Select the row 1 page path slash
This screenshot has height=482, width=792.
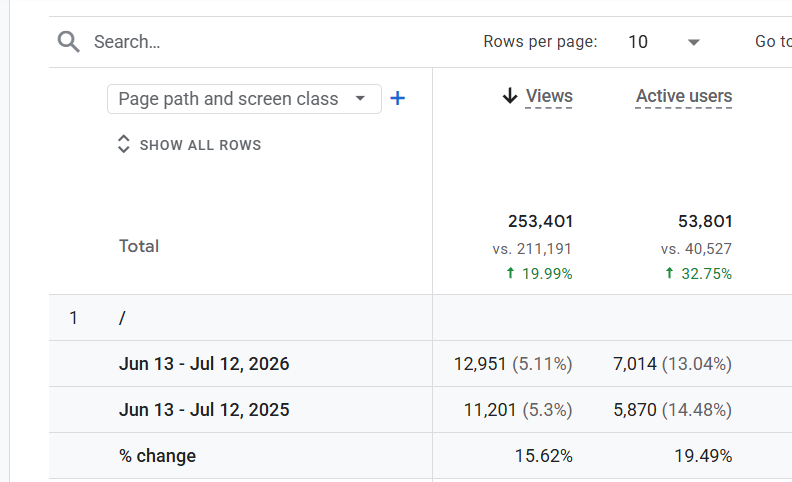122,318
